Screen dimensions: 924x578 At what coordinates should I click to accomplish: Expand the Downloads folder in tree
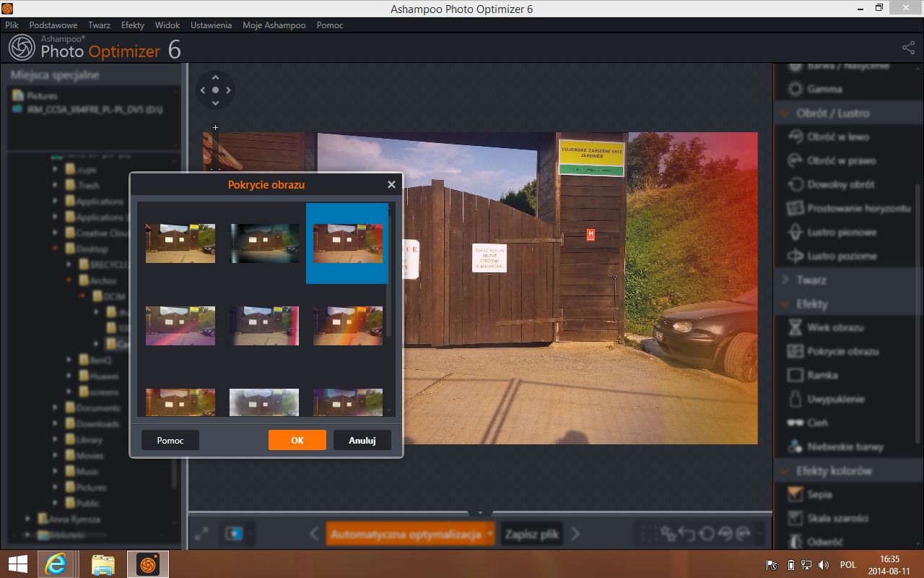56,423
